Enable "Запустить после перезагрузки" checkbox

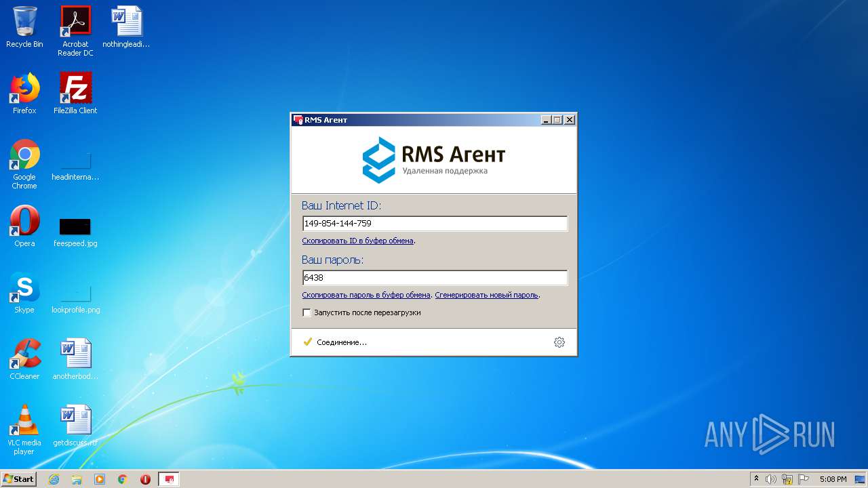(307, 312)
